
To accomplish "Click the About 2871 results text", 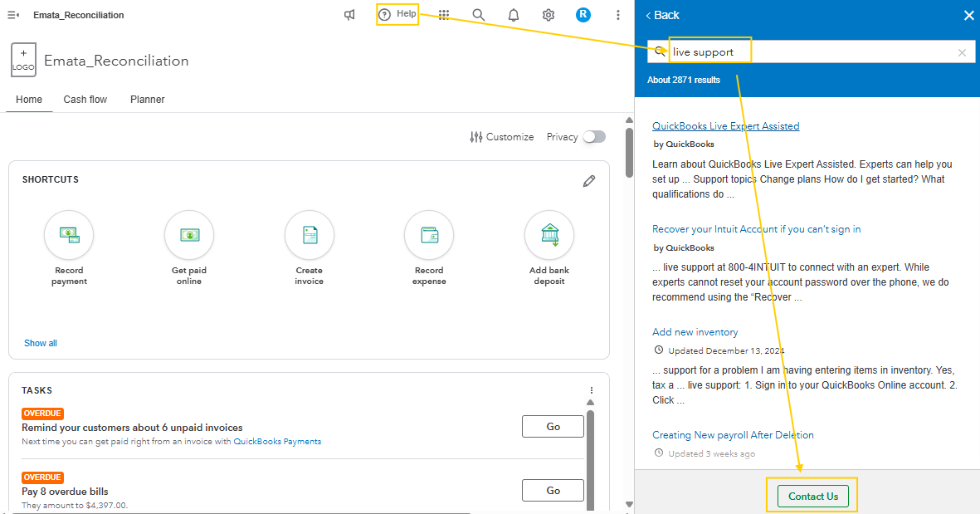I will click(684, 80).
